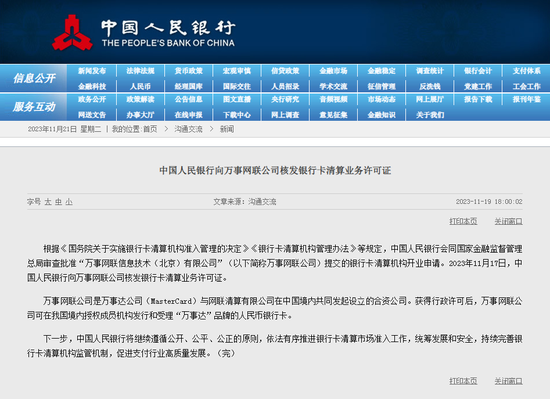Set font size to 大
Viewport: 550px width, 399px height.
coord(48,202)
